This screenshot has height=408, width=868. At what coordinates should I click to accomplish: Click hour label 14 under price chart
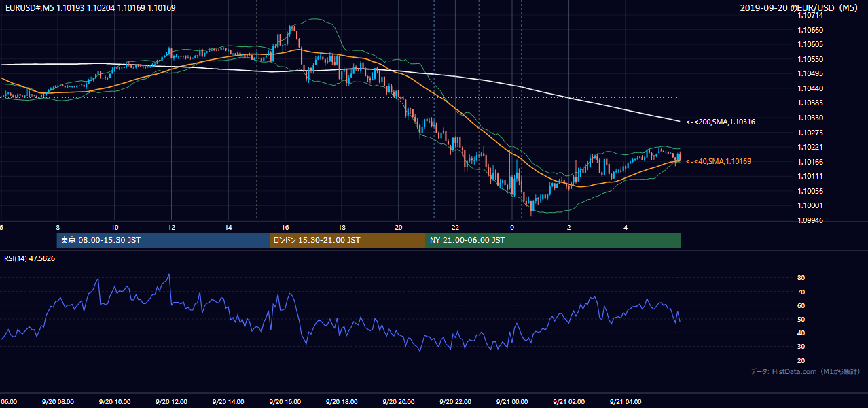tap(228, 227)
